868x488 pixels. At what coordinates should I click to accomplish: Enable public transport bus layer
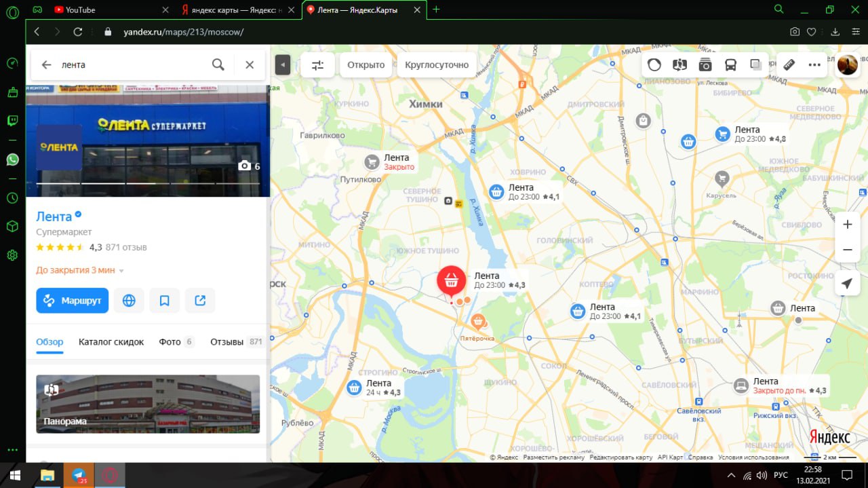tap(731, 65)
